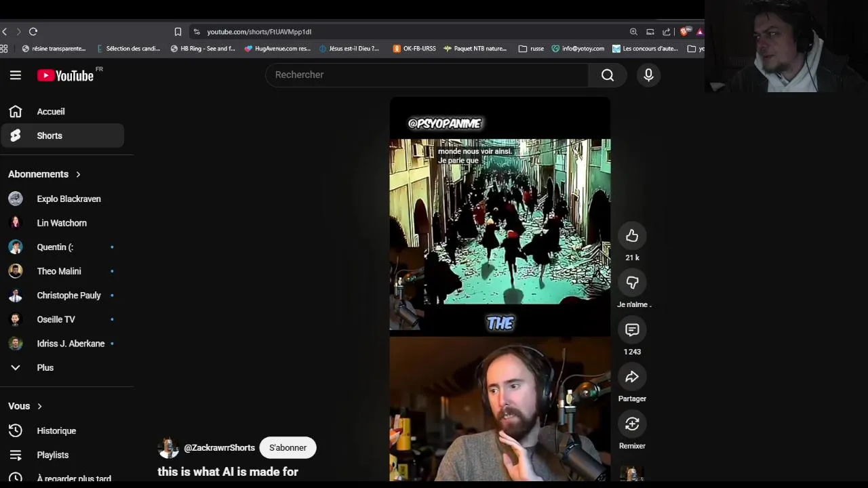Open the russe bookmarks folder
Viewport: 868px width, 488px height.
pyautogui.click(x=531, y=49)
